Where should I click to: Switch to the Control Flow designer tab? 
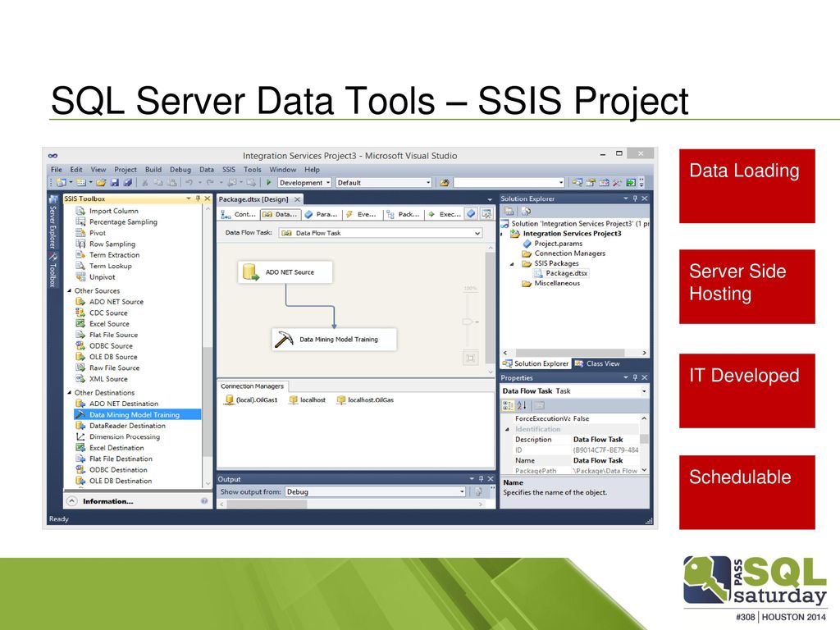[239, 214]
